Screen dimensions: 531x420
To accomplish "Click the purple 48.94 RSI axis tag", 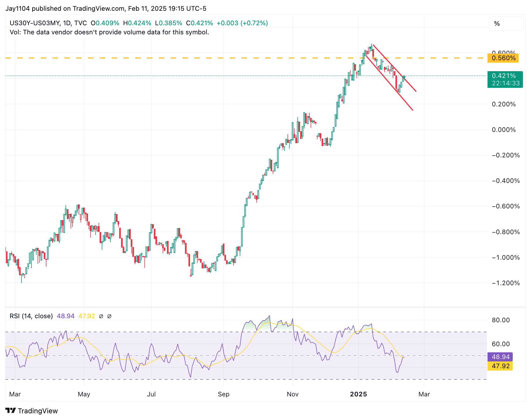I will (500, 357).
